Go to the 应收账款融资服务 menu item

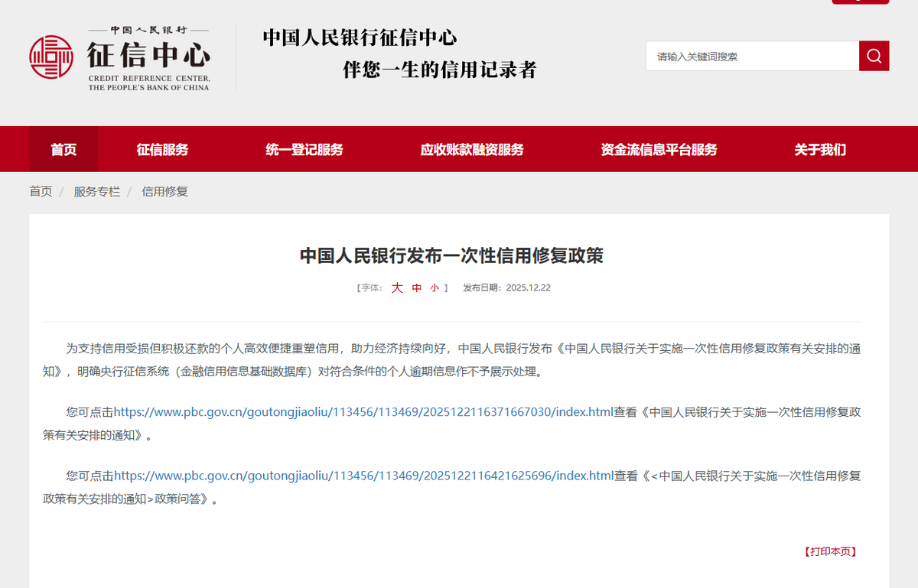(x=472, y=150)
